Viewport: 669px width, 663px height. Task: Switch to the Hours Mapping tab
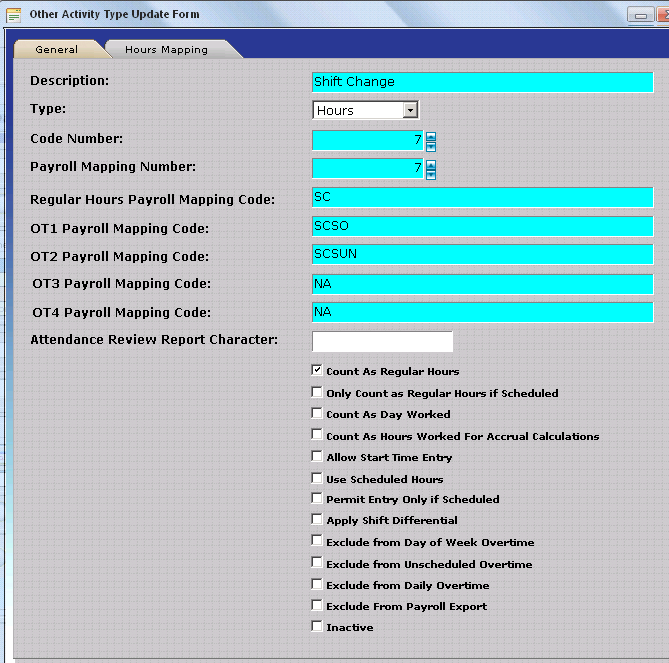pos(166,49)
